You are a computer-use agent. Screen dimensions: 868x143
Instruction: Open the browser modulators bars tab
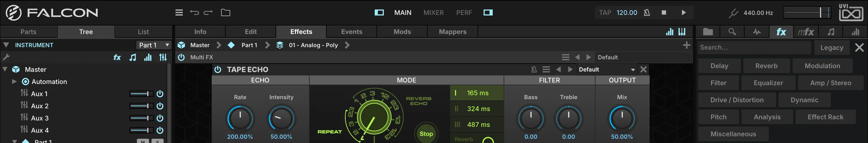tap(855, 32)
